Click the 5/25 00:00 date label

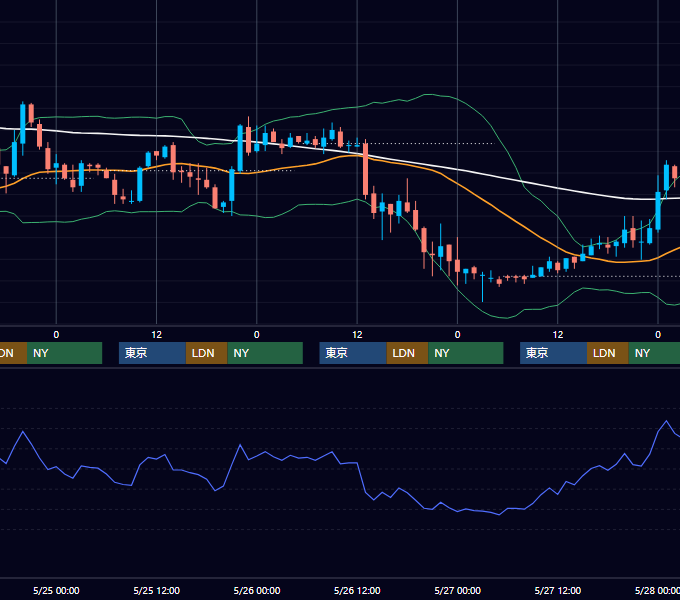(x=56, y=590)
